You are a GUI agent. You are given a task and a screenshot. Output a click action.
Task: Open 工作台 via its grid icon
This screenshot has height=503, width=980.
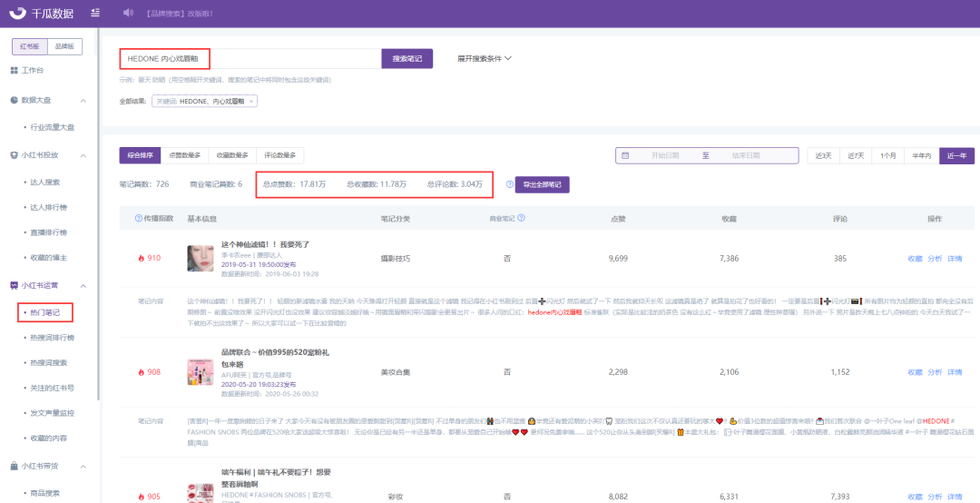tap(14, 71)
